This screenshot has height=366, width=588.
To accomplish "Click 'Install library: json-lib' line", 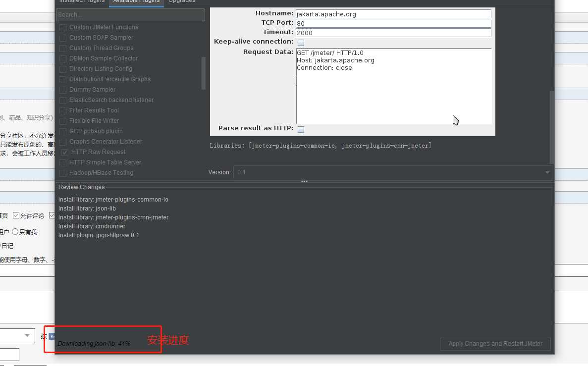I will pyautogui.click(x=87, y=209).
